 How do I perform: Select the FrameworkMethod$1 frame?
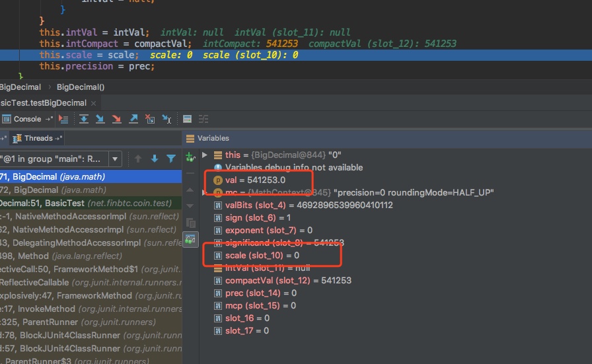[91, 270]
